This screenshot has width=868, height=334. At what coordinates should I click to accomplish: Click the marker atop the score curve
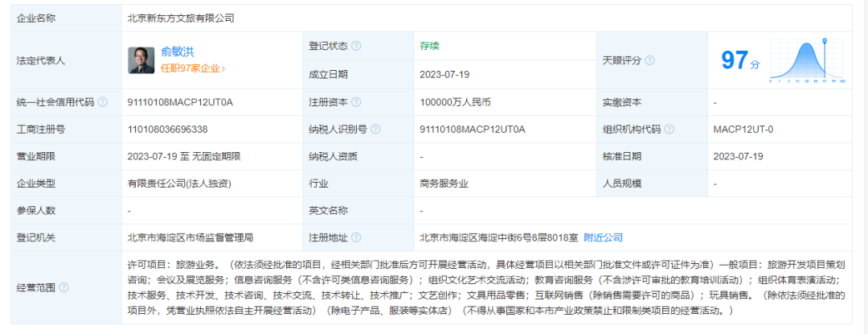(823, 39)
